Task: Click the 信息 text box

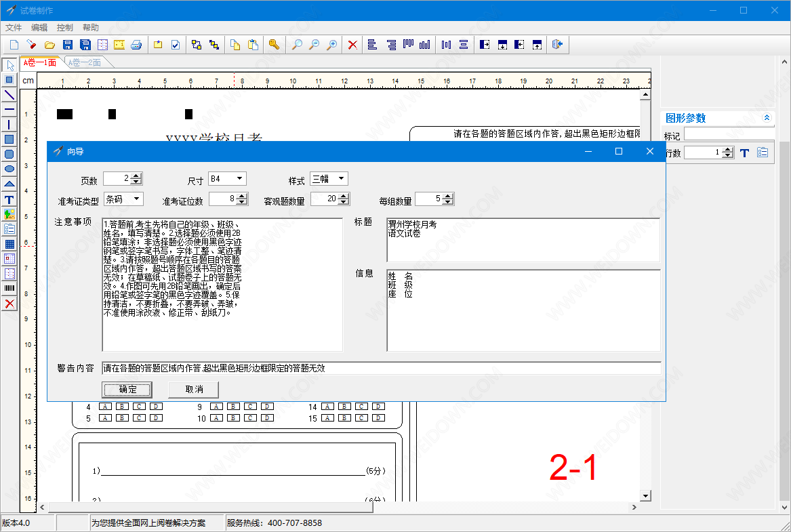Action: tap(523, 310)
